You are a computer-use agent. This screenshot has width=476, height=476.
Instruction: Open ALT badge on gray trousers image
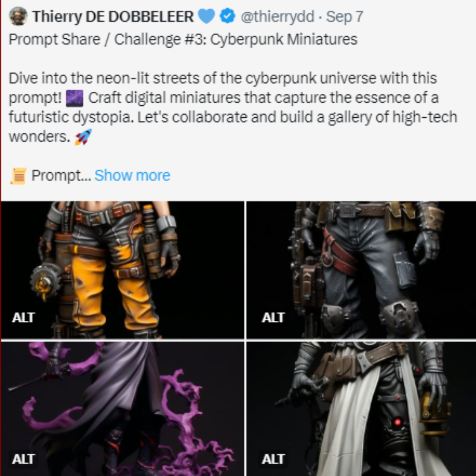tap(273, 317)
